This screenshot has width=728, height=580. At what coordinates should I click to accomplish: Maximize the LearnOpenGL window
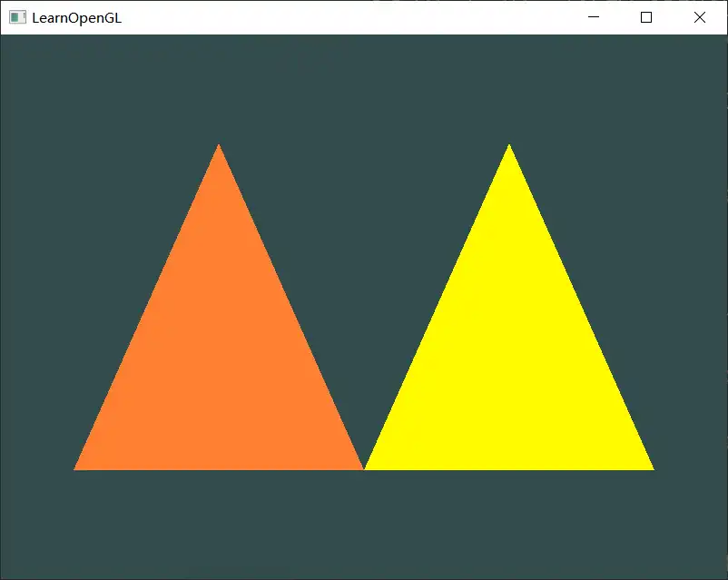click(x=645, y=17)
